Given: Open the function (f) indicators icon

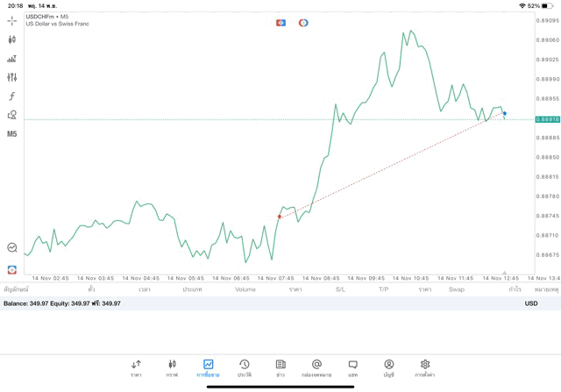Looking at the screenshot, I should [11, 96].
